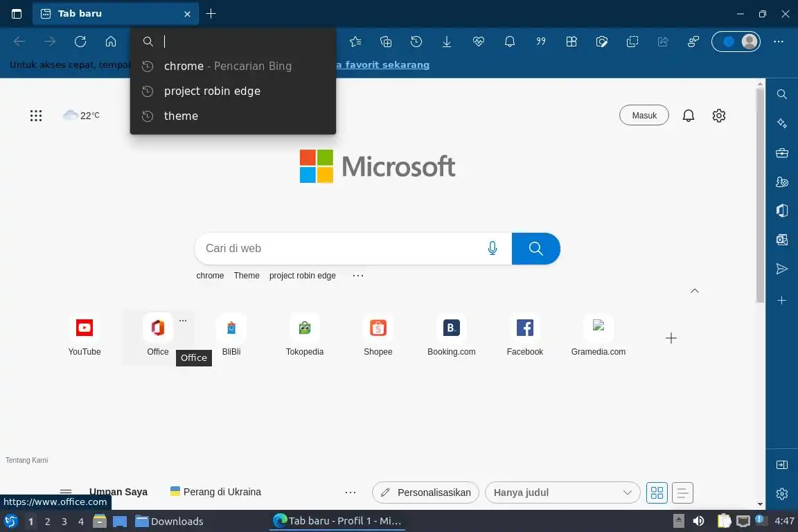
Task: Go to the home page icon
Action: point(111,42)
